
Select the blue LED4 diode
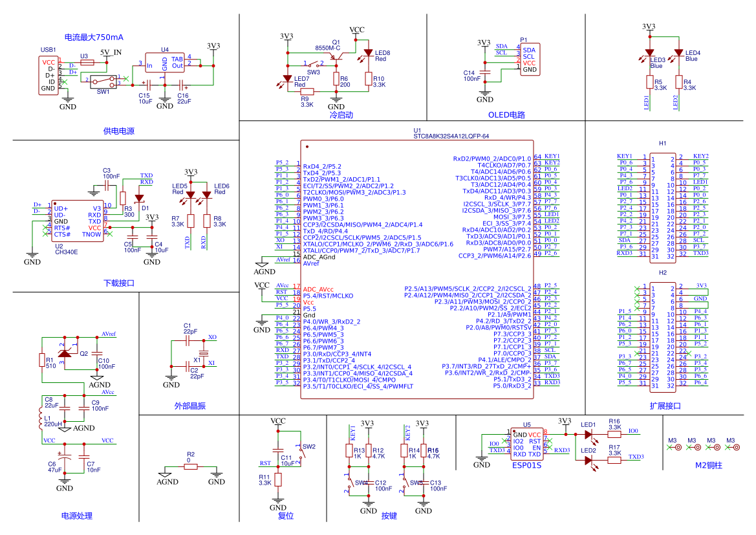pos(679,52)
